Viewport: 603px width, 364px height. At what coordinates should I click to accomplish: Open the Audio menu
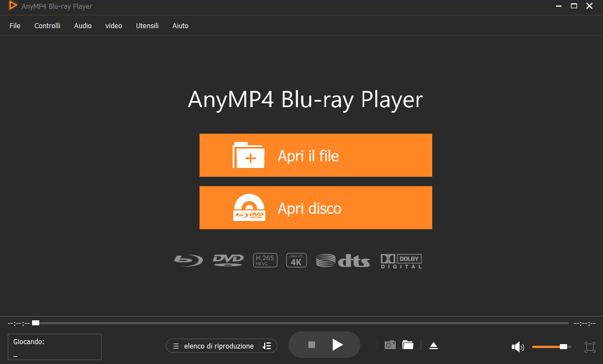(x=83, y=26)
